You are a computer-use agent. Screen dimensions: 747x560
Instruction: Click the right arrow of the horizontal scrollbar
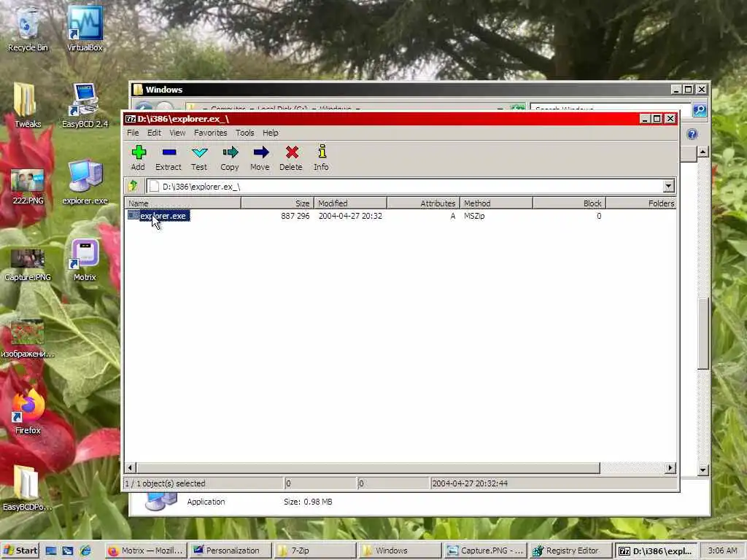[670, 467]
